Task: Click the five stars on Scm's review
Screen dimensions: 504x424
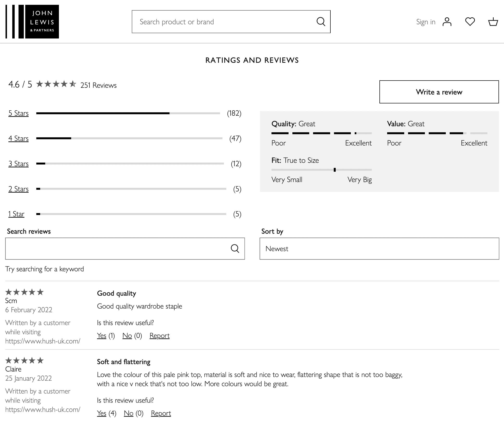Action: [x=24, y=292]
